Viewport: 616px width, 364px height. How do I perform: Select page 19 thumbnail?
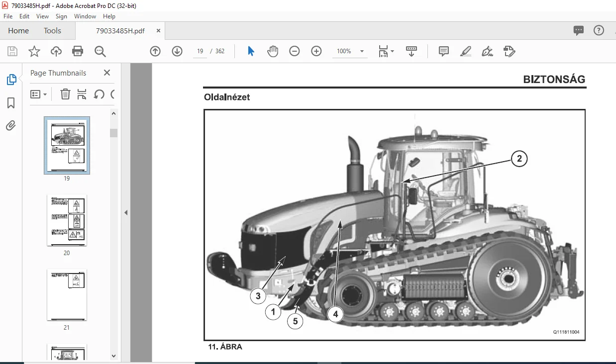[x=67, y=145]
